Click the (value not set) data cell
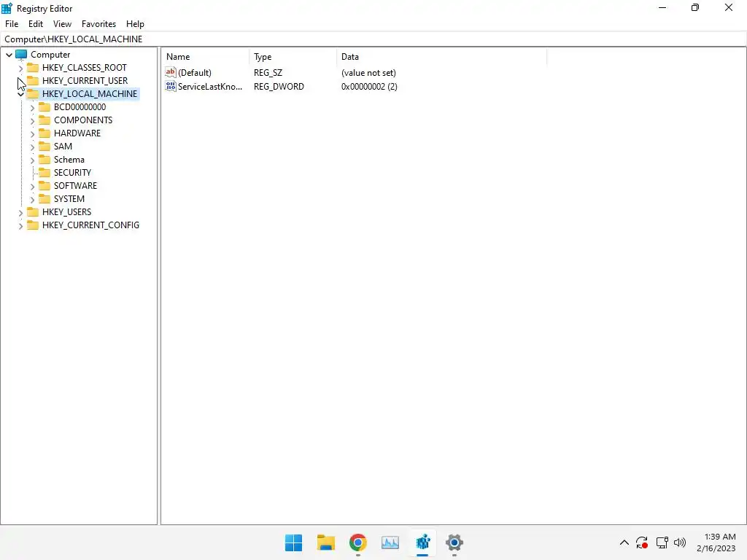The height and width of the screenshot is (560, 747). [x=368, y=73]
